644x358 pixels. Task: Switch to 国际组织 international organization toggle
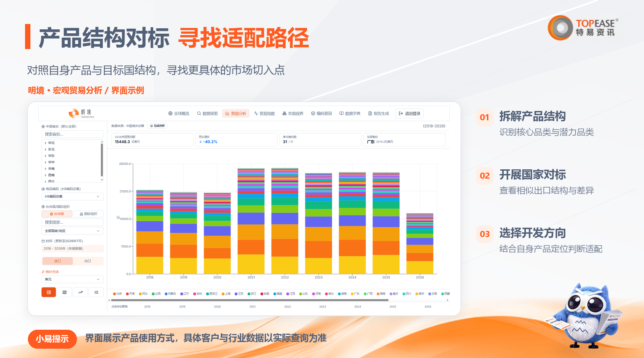tap(88, 214)
